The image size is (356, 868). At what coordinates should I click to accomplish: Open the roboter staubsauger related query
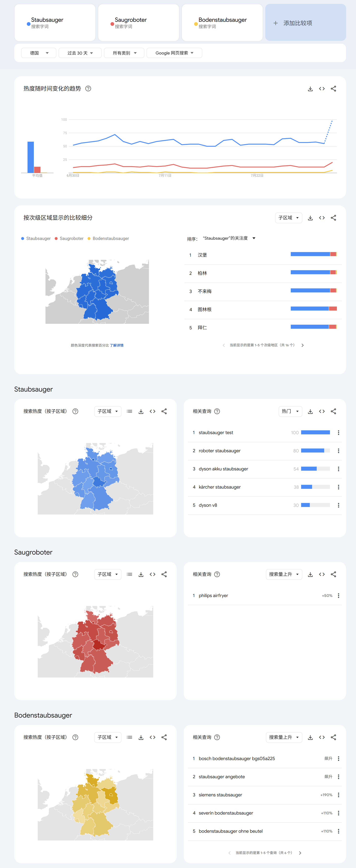pos(220,451)
